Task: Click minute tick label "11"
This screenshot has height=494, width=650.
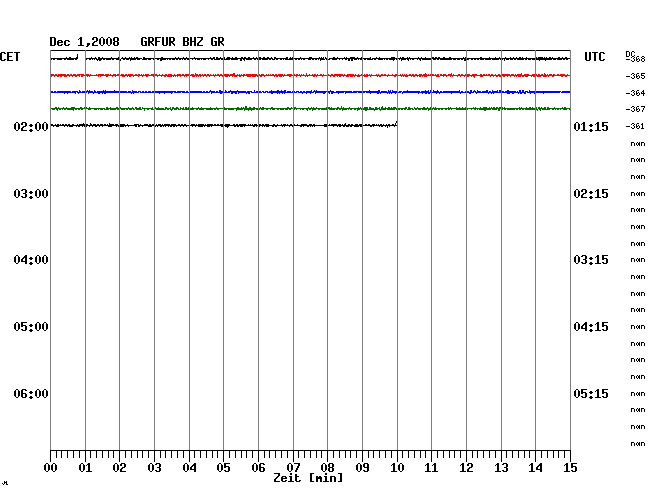Action: tap(431, 468)
